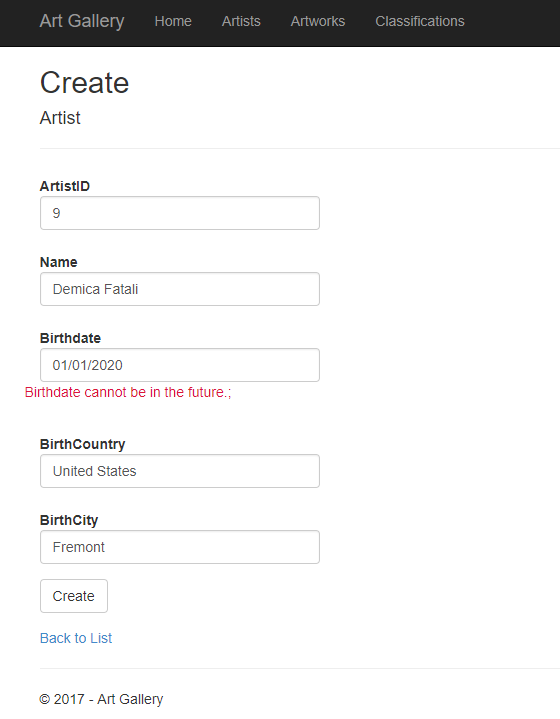This screenshot has height=719, width=560.
Task: Open the Classifications nav item
Action: [x=420, y=21]
